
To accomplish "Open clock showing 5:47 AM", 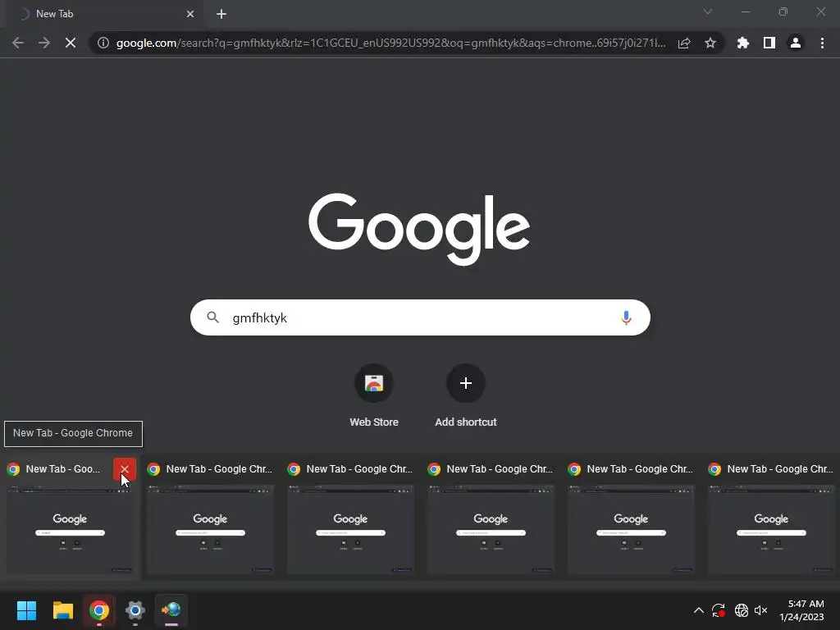I will pyautogui.click(x=802, y=610).
